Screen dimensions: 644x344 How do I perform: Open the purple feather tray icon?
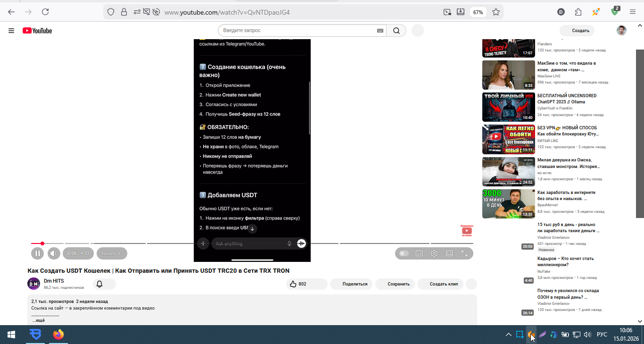(543, 335)
